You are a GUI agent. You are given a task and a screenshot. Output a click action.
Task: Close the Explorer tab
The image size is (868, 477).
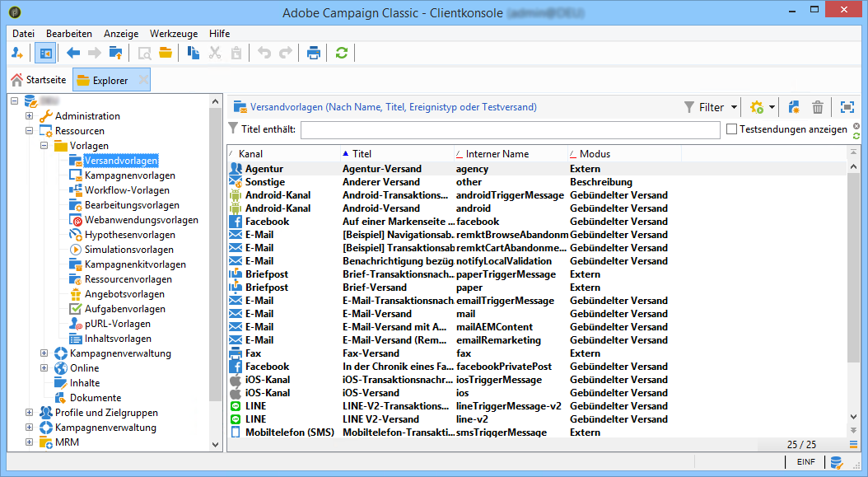[143, 81]
